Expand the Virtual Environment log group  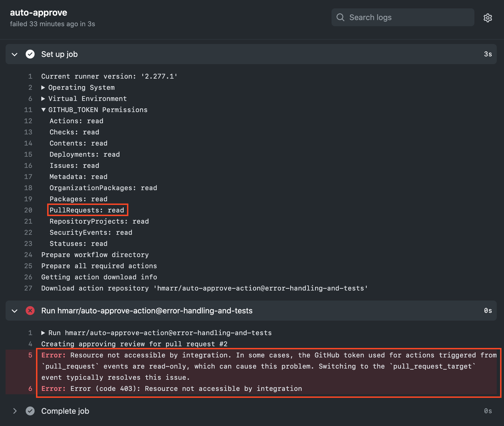(44, 98)
